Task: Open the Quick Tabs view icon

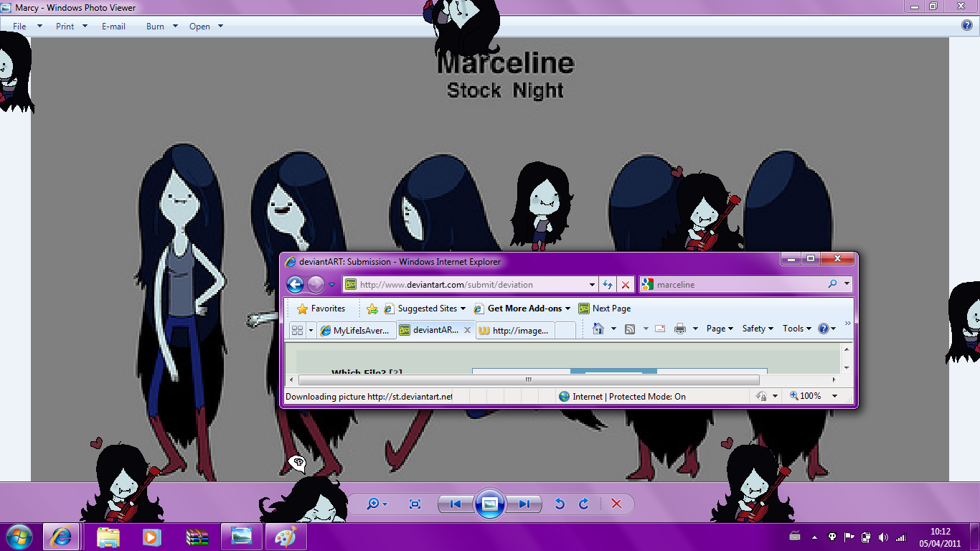Action: (x=297, y=330)
